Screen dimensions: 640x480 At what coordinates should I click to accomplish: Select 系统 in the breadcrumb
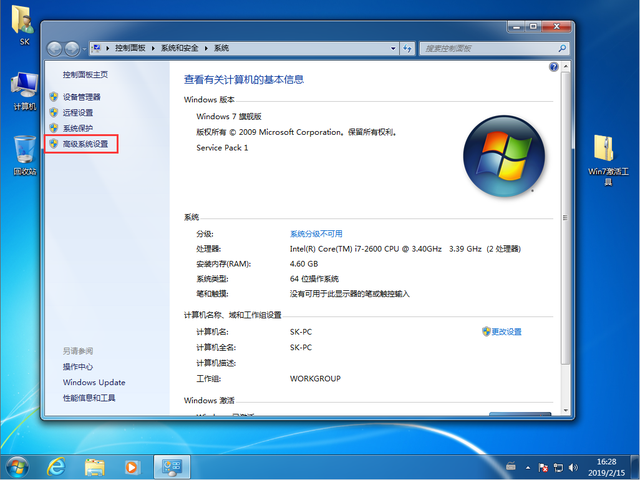(221, 48)
